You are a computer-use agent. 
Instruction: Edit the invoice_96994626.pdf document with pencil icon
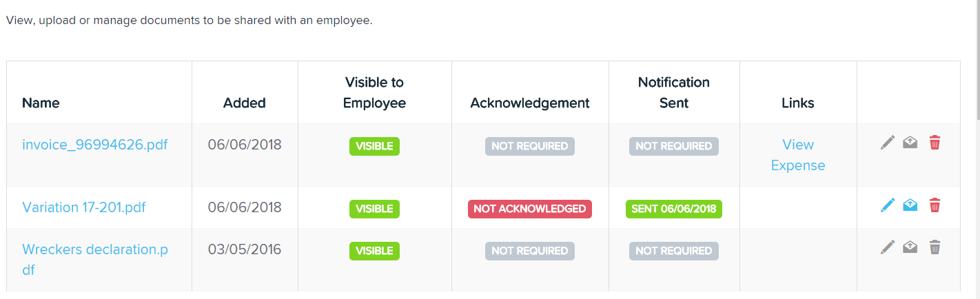click(888, 143)
